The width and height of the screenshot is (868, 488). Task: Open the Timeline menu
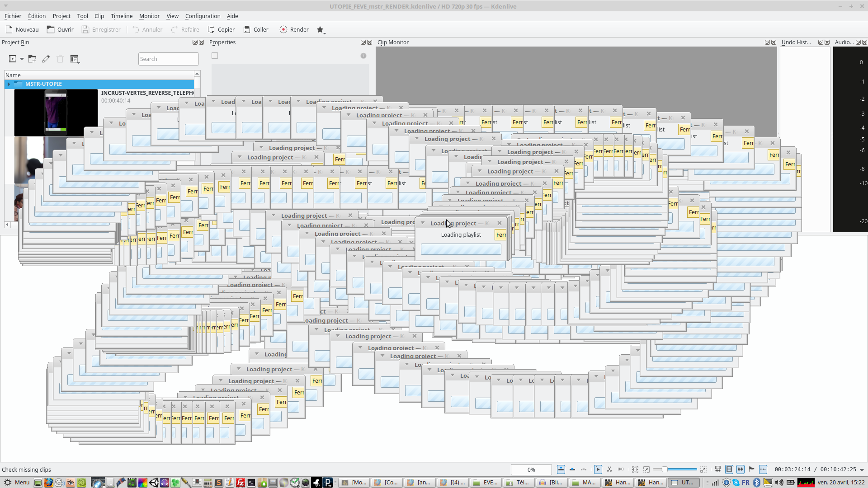(x=122, y=16)
